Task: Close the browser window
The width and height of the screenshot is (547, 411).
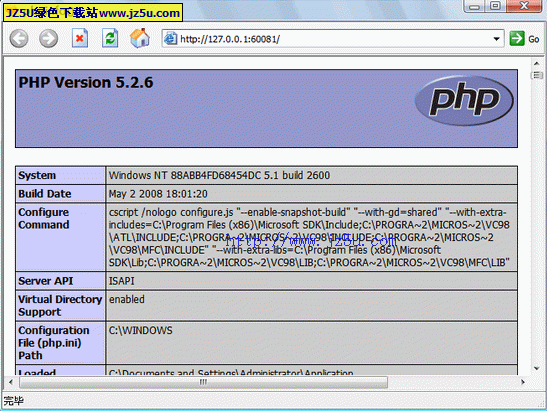Action: pyautogui.click(x=523, y=6)
